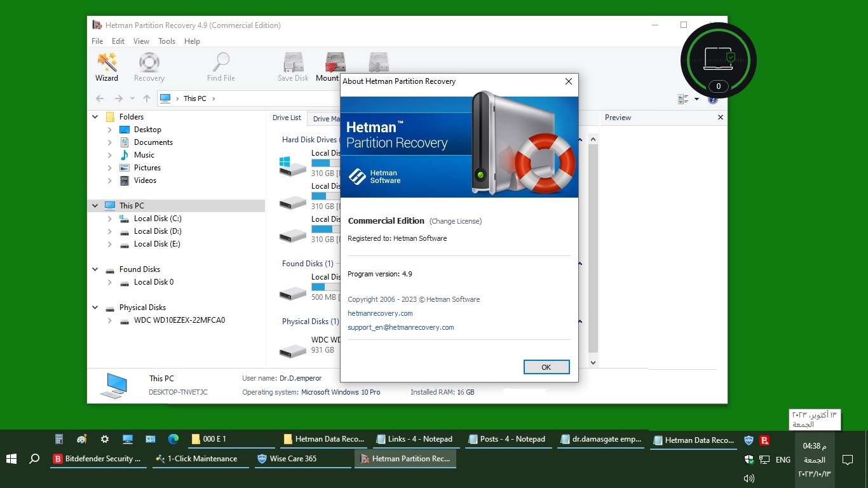This screenshot has width=868, height=488.
Task: Open the view options dropdown arrow
Action: (696, 99)
